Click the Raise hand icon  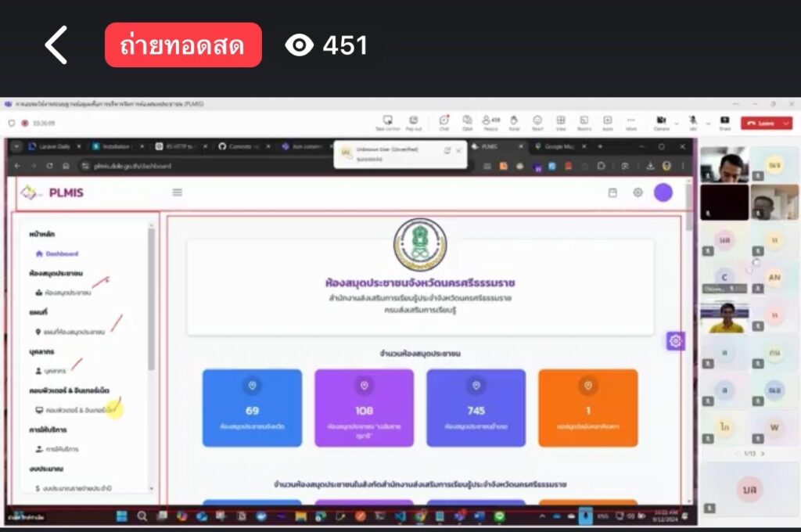point(514,122)
